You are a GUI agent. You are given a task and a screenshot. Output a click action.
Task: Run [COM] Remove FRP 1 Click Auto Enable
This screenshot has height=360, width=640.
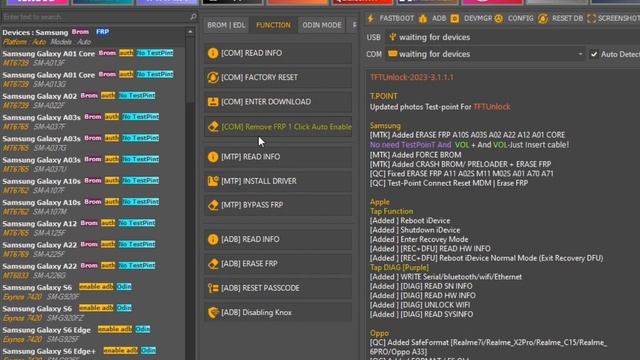click(278, 127)
